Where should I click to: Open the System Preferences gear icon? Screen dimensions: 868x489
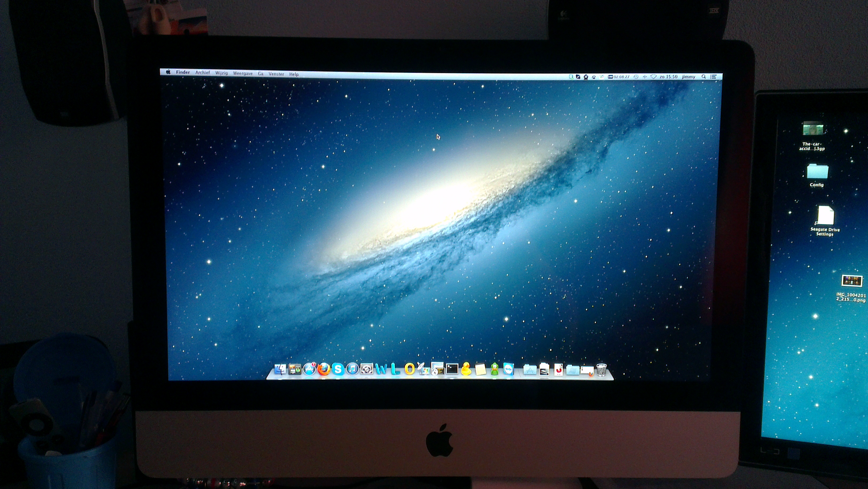coord(367,369)
